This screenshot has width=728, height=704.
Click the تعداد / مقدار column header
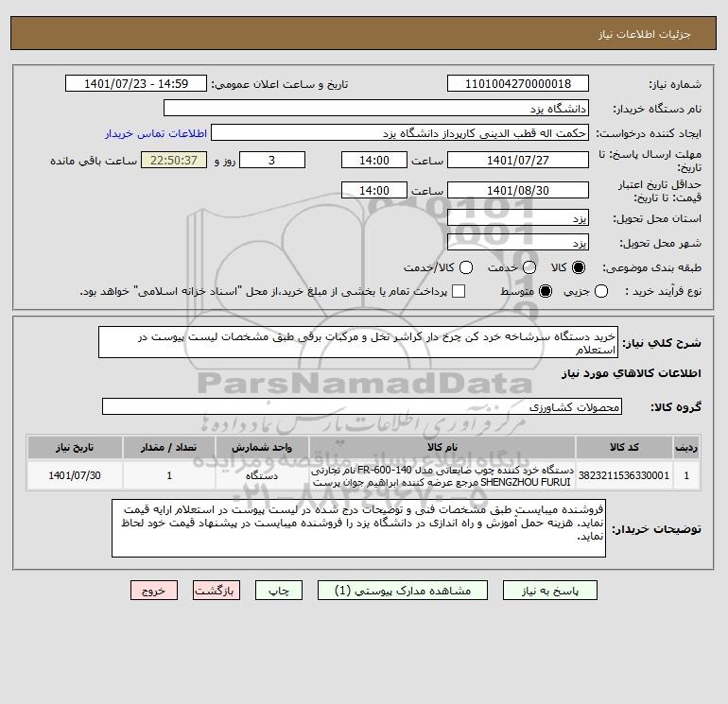coord(169,447)
